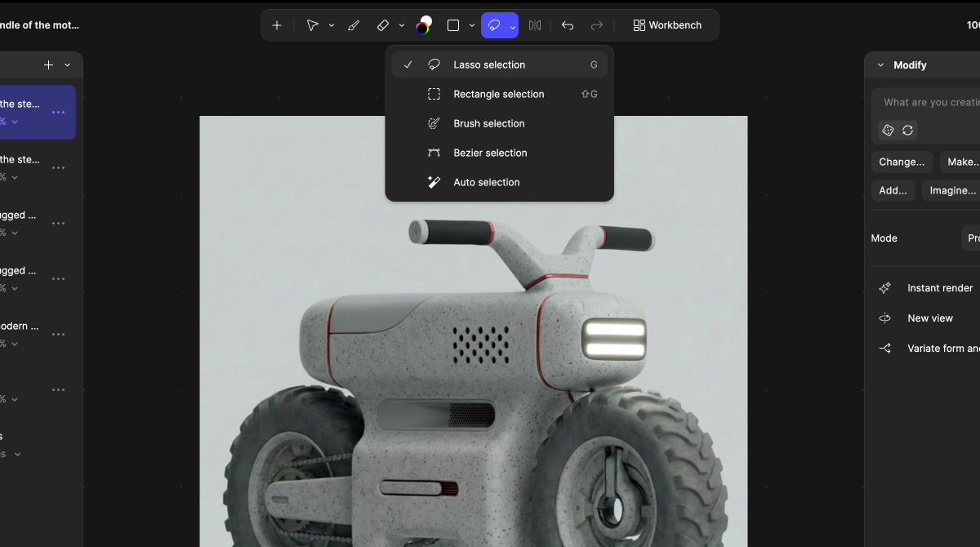The height and width of the screenshot is (547, 980).
Task: Click the refresh prompt icon
Action: click(x=907, y=130)
